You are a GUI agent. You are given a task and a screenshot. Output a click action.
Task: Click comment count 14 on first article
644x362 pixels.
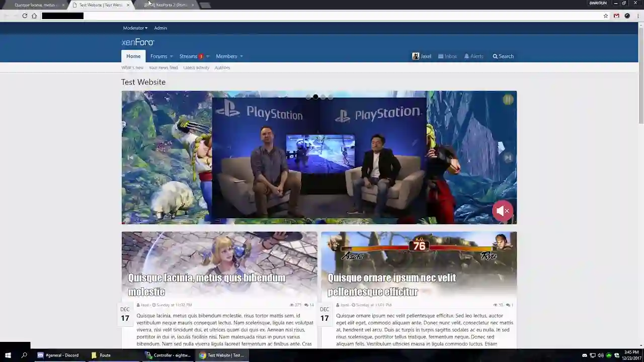(309, 305)
